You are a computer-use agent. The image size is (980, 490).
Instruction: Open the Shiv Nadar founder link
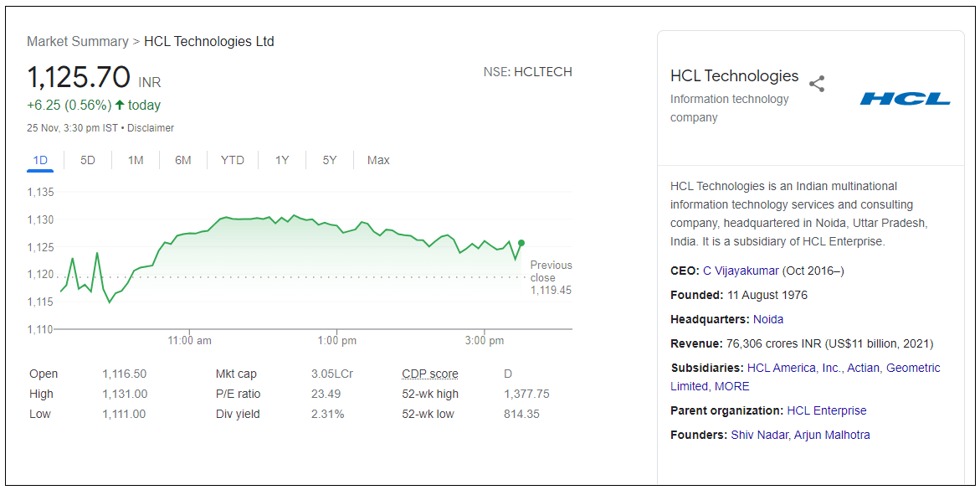pyautogui.click(x=759, y=435)
